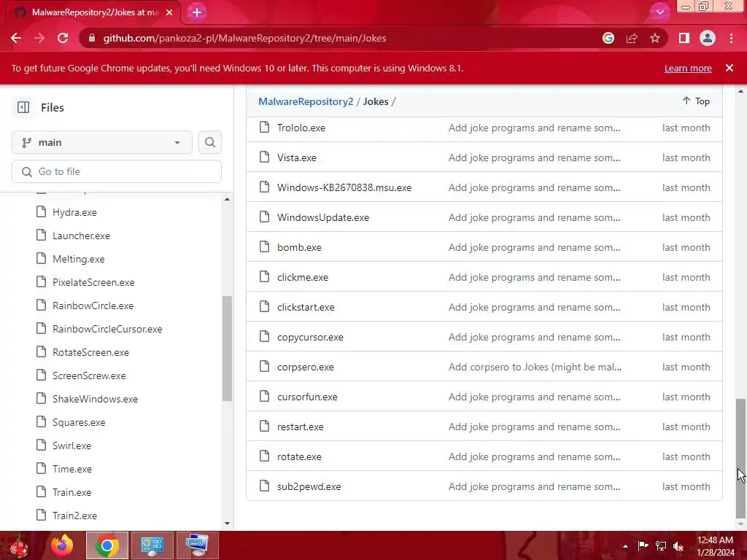Screen dimensions: 747x560
Task: Click the file icon beside rotate.exe
Action: coord(264,456)
